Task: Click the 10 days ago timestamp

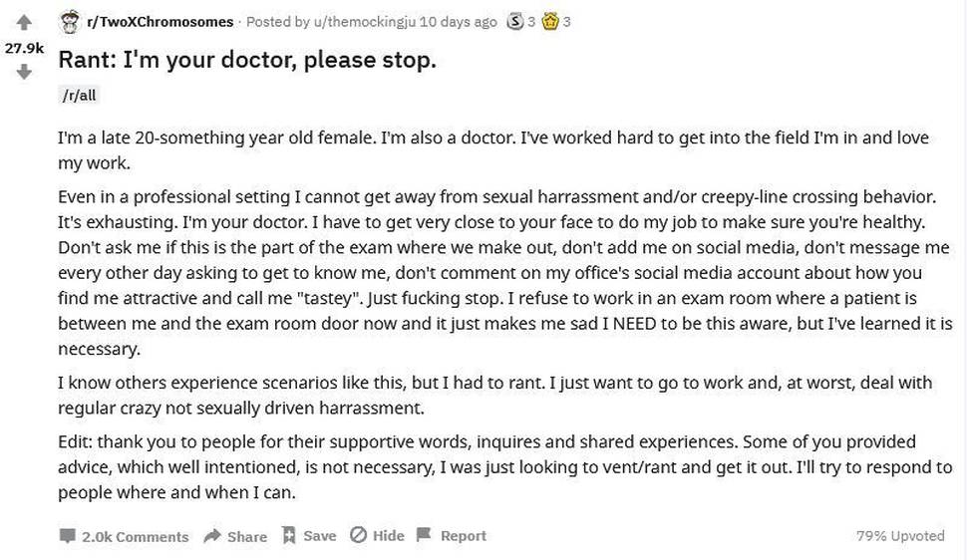Action: [x=459, y=22]
